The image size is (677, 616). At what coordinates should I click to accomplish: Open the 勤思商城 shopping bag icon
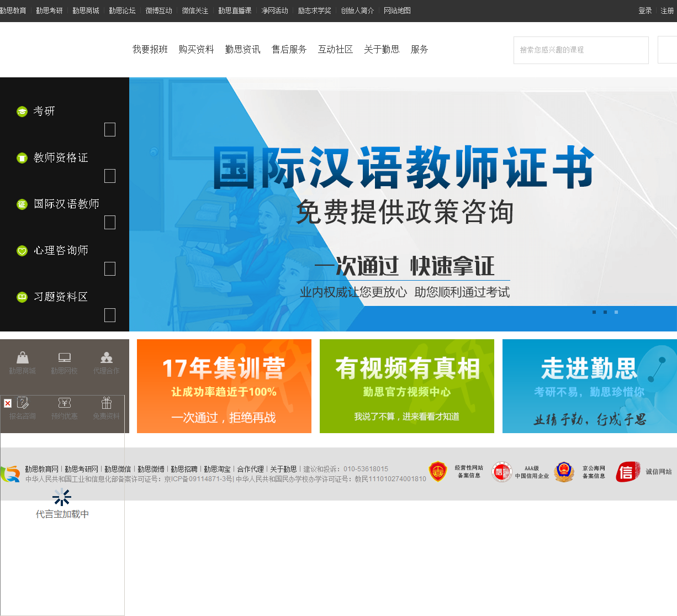(x=23, y=357)
